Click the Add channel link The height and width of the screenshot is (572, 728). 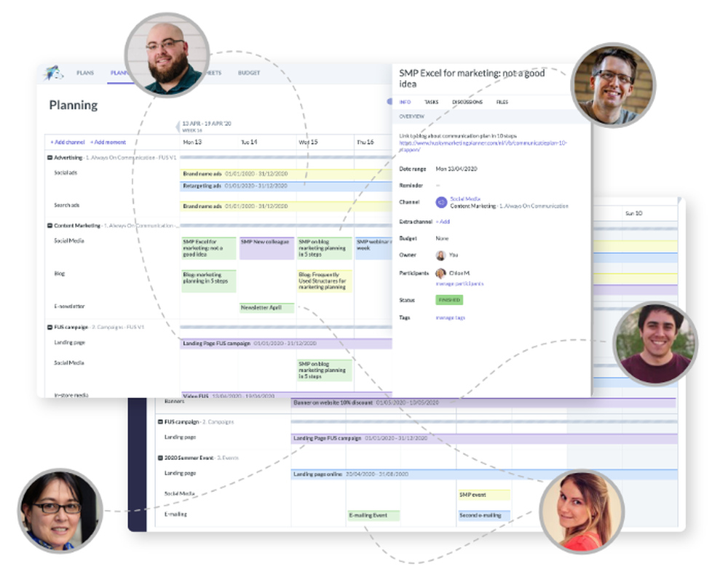[x=67, y=142]
